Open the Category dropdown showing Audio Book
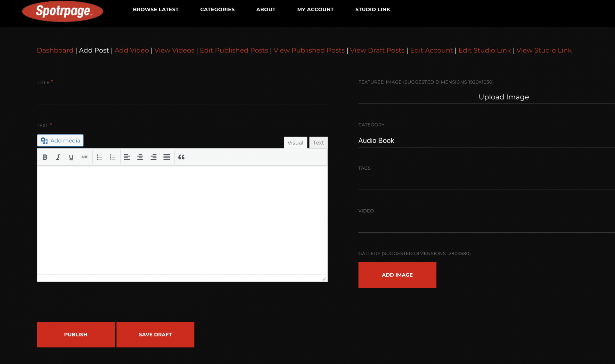Screen dimensions: 615x364 coord(487,141)
